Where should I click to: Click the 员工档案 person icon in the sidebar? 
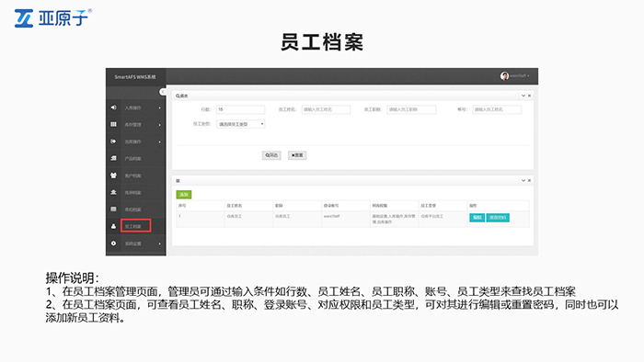[113, 226]
